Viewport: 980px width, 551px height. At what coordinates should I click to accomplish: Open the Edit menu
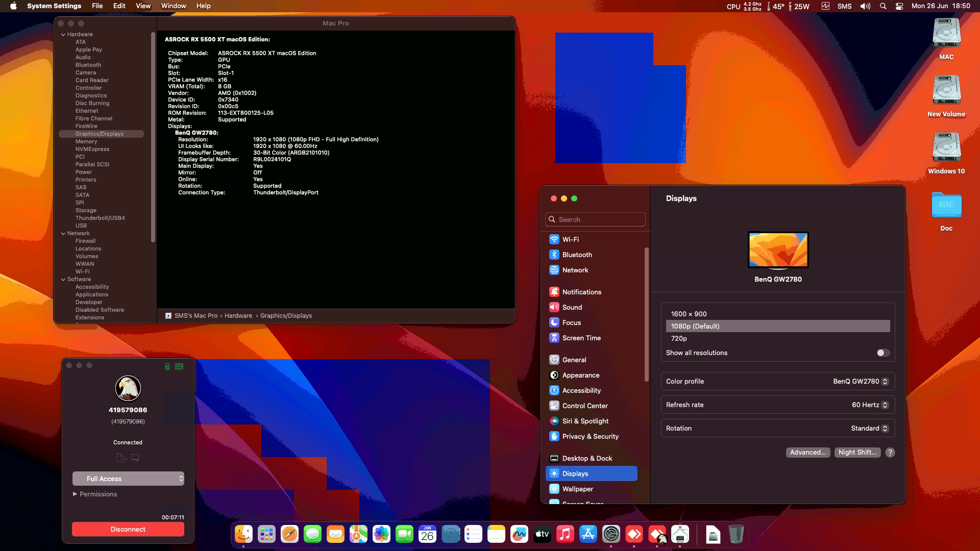pos(119,6)
